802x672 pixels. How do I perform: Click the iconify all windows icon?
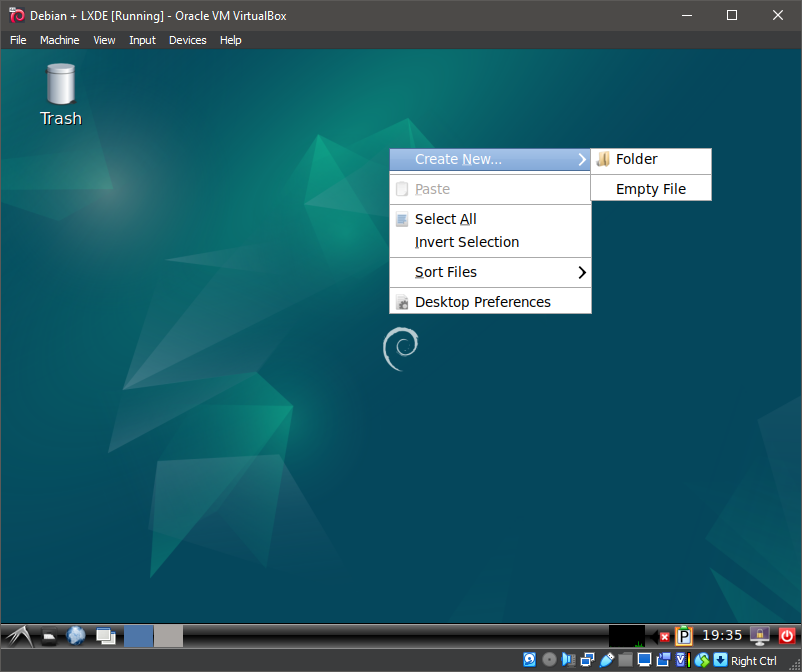pyautogui.click(x=105, y=636)
